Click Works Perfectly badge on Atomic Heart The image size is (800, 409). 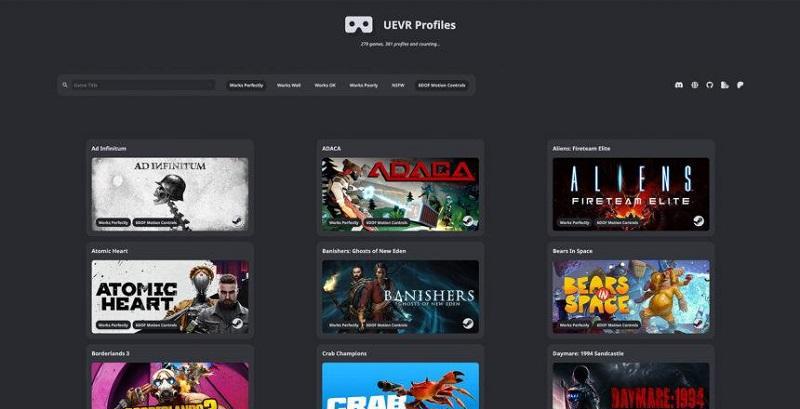[x=113, y=325]
